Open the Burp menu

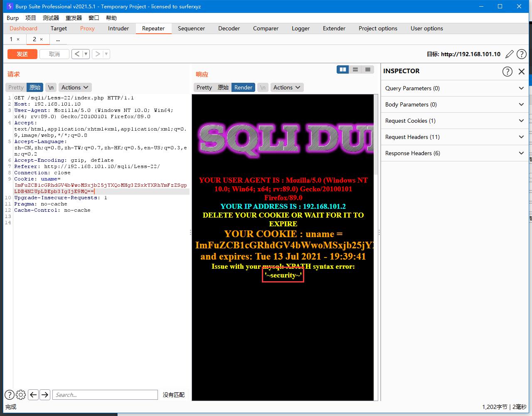12,18
